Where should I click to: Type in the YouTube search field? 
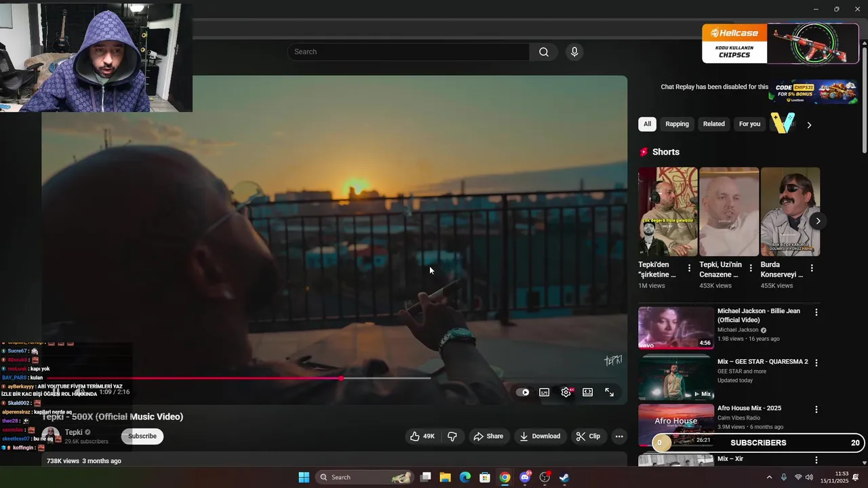click(x=409, y=52)
